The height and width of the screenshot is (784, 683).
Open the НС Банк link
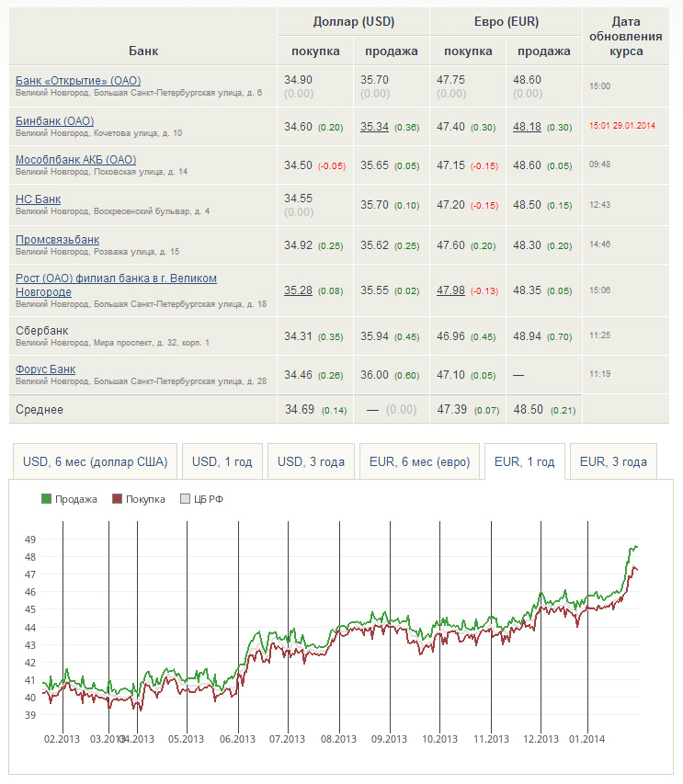38,199
